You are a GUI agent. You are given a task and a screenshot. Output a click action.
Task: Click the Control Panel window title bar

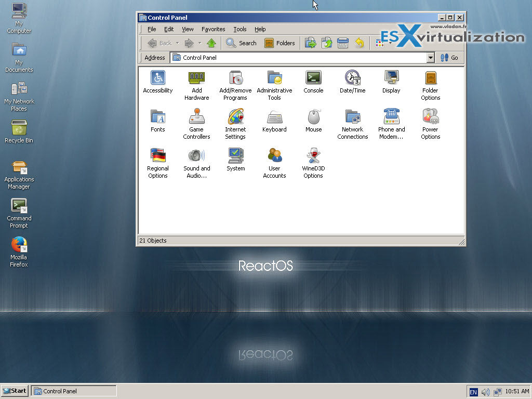click(x=288, y=18)
